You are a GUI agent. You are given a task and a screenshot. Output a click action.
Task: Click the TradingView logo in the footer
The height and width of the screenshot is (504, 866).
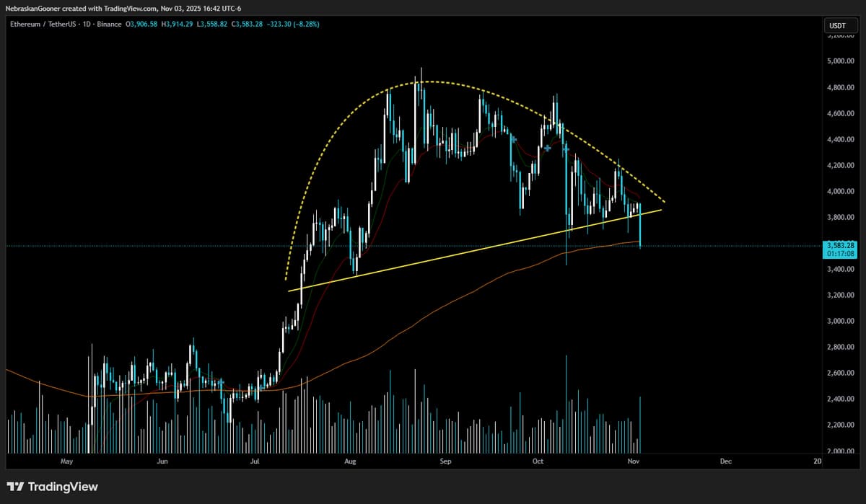pos(52,487)
